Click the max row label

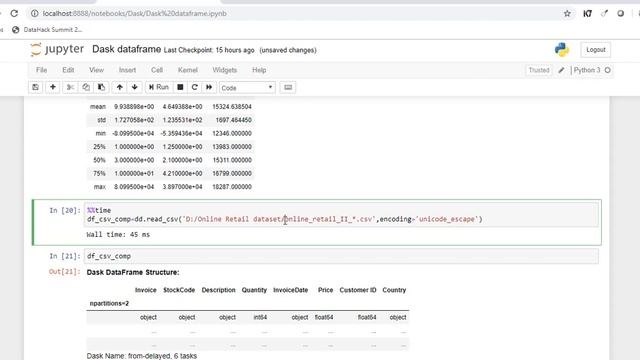click(x=100, y=187)
